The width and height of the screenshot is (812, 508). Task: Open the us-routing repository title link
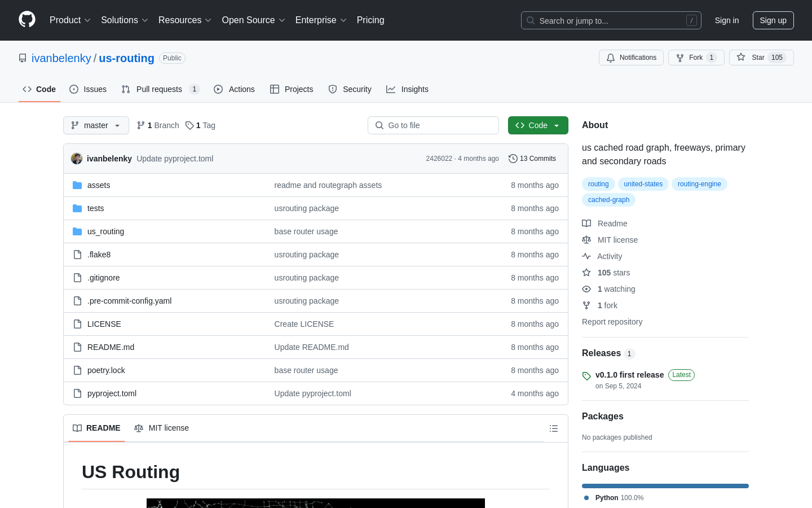126,58
